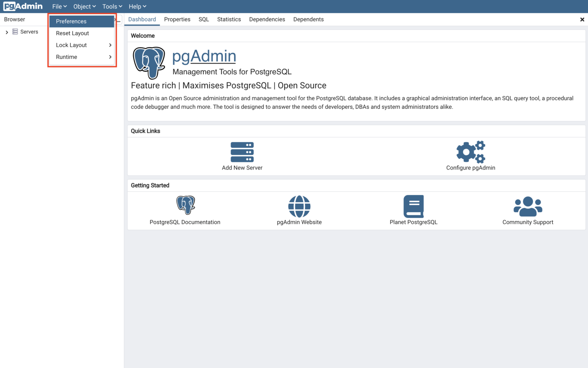Click the Getting Started section header
Screen dimensions: 588x368
point(150,185)
